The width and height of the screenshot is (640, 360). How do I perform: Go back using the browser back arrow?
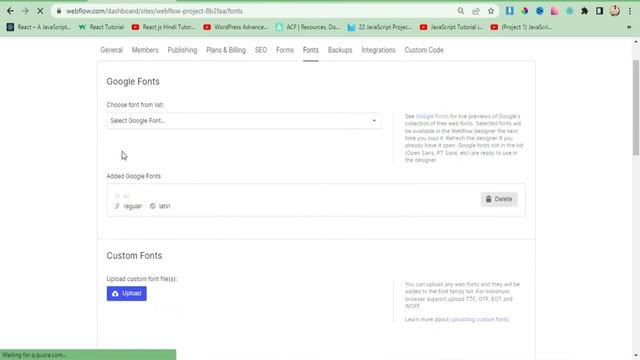pyautogui.click(x=10, y=11)
